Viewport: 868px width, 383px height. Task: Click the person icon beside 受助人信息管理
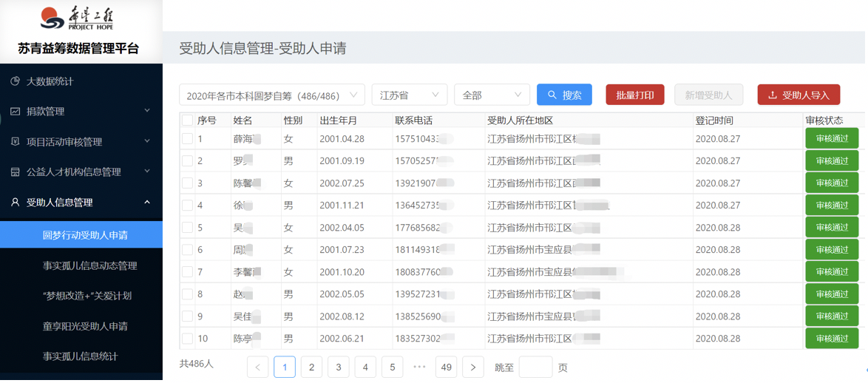click(x=16, y=202)
